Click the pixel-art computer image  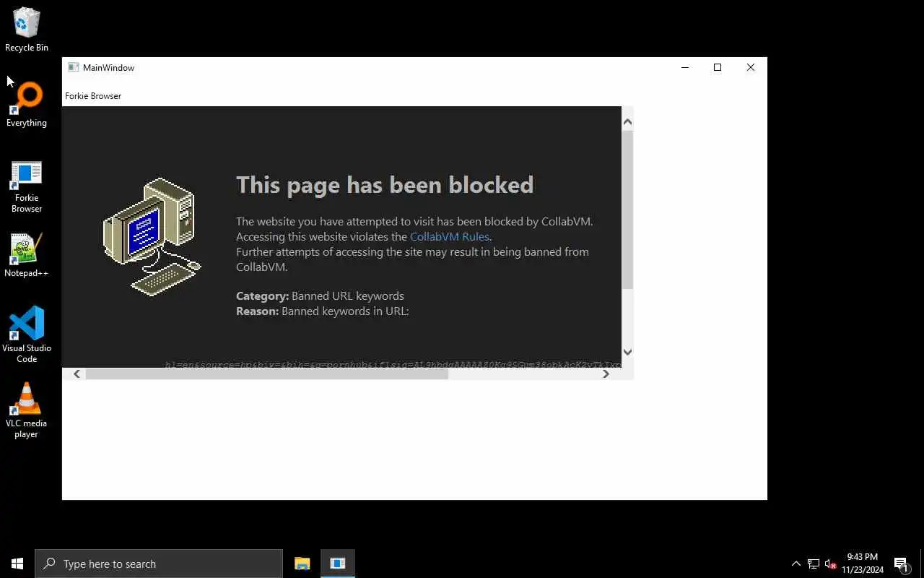152,236
